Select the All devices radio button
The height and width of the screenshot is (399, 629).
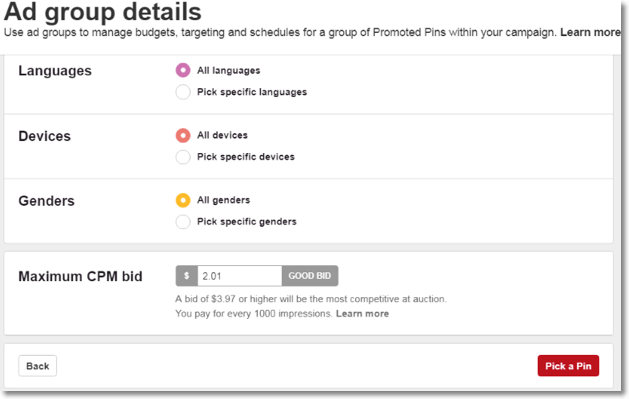click(x=183, y=135)
